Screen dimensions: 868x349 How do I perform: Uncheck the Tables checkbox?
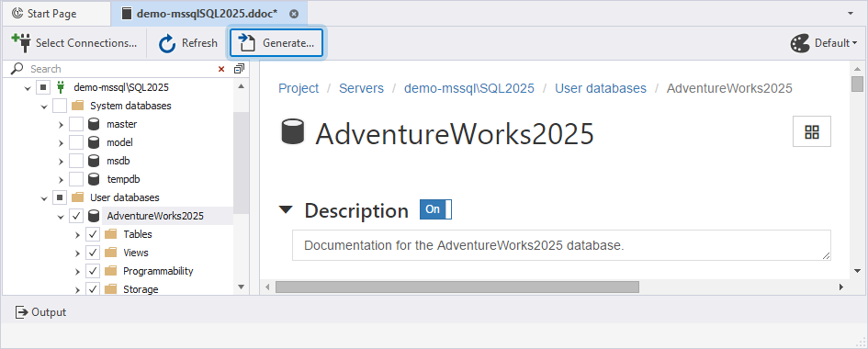click(x=93, y=234)
